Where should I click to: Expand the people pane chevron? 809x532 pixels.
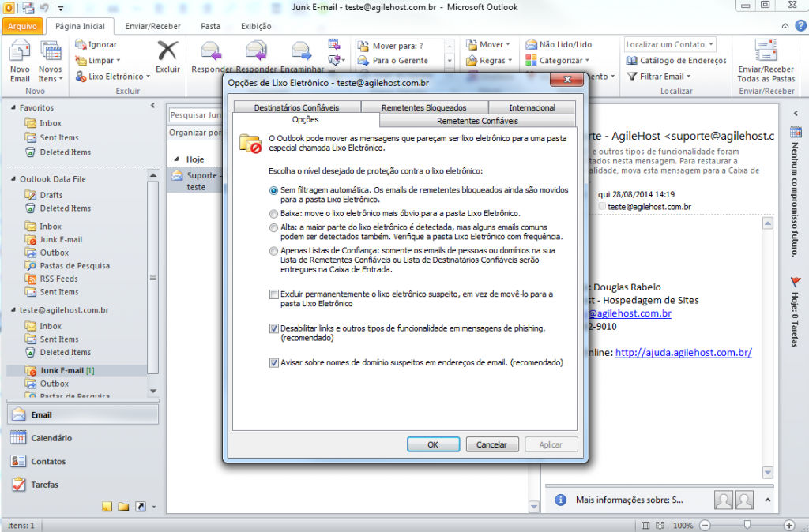pos(768,500)
